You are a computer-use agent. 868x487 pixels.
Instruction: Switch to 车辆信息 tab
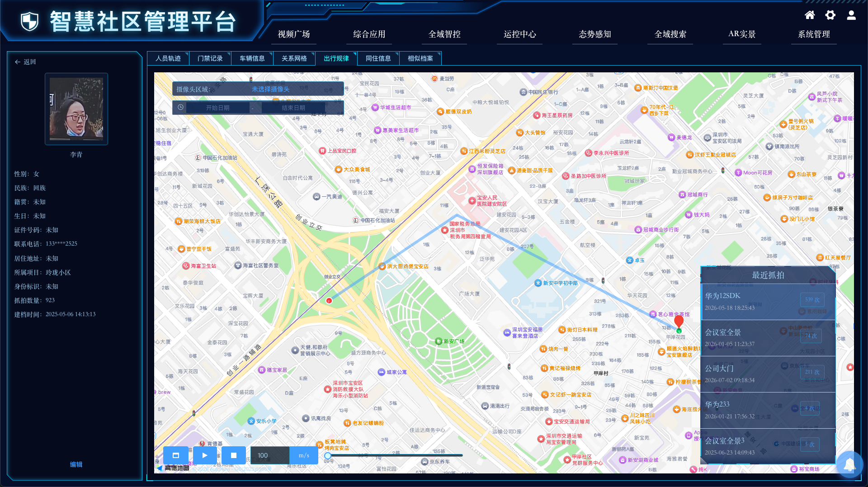click(x=252, y=58)
